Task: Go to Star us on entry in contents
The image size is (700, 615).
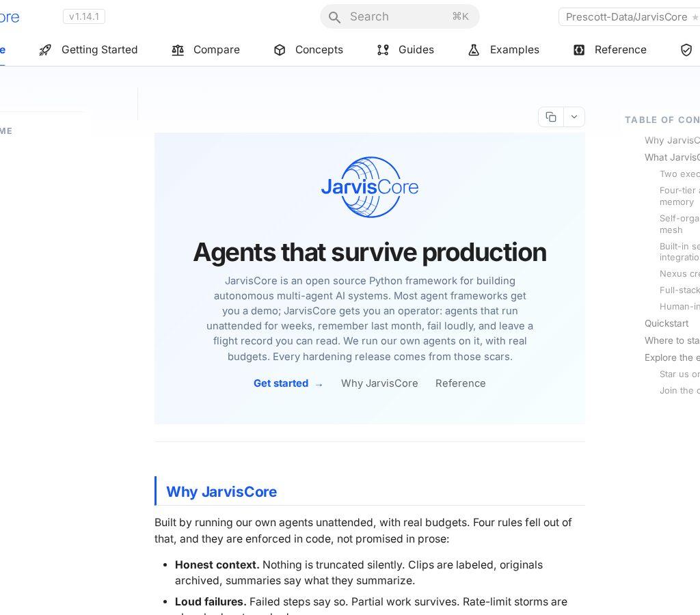Action: 679,374
